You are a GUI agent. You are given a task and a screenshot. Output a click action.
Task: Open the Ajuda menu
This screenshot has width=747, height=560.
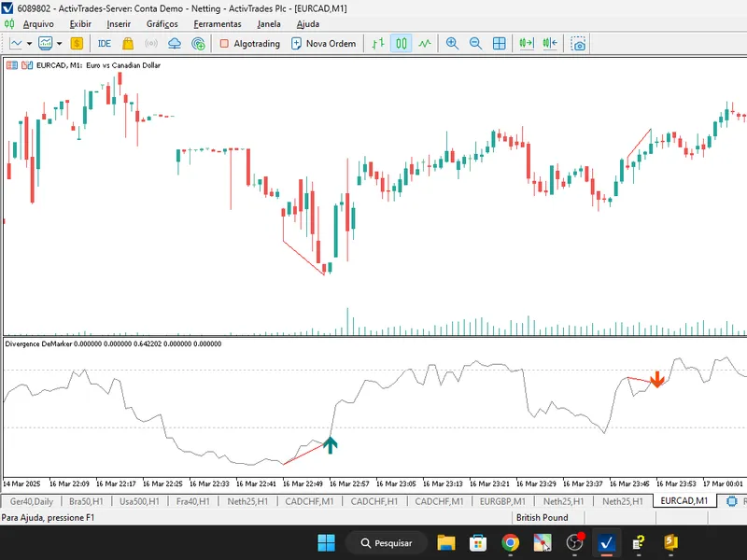tap(308, 24)
